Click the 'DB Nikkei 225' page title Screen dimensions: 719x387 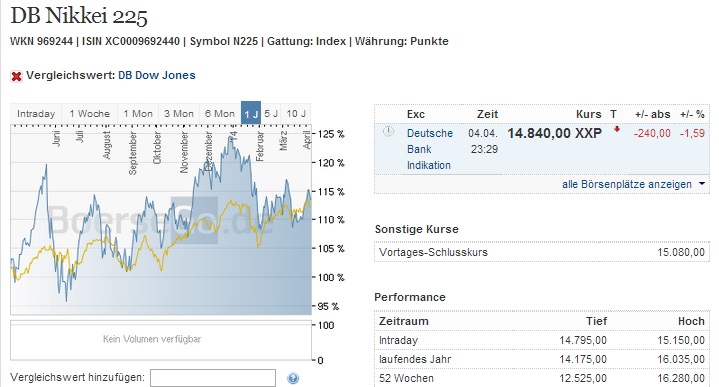click(x=79, y=16)
